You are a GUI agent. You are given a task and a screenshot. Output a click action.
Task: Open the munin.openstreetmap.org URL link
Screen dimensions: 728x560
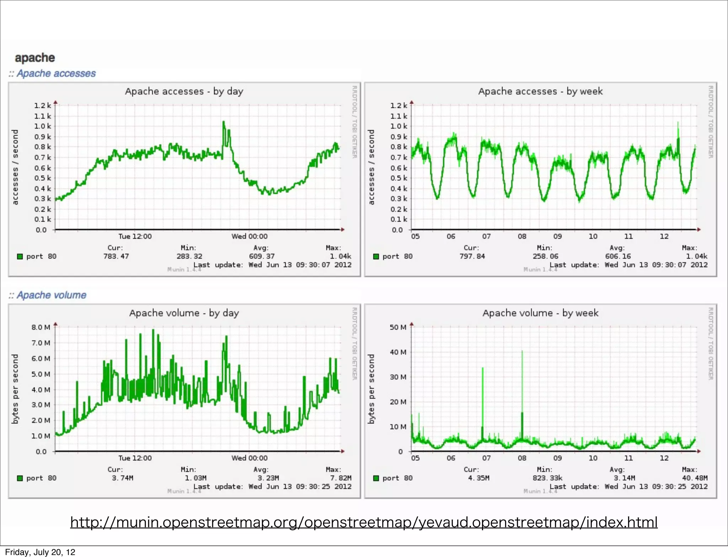coord(364,522)
